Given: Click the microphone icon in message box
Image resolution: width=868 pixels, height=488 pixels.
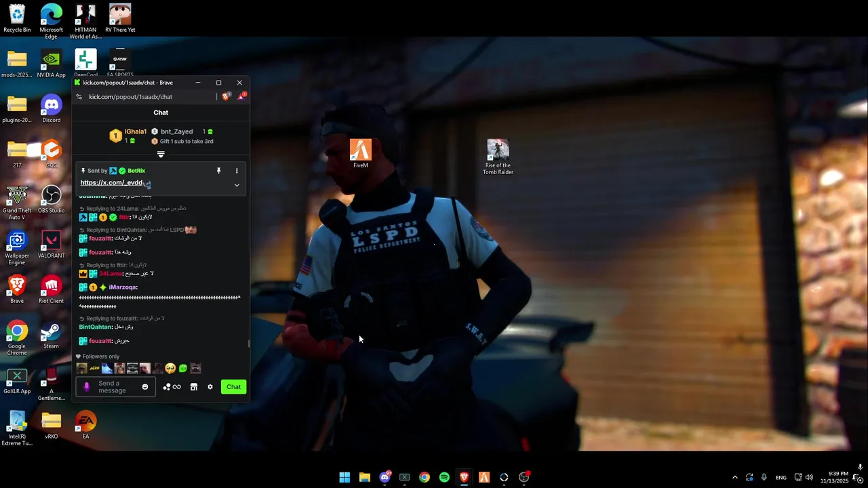Looking at the screenshot, I should click(86, 387).
